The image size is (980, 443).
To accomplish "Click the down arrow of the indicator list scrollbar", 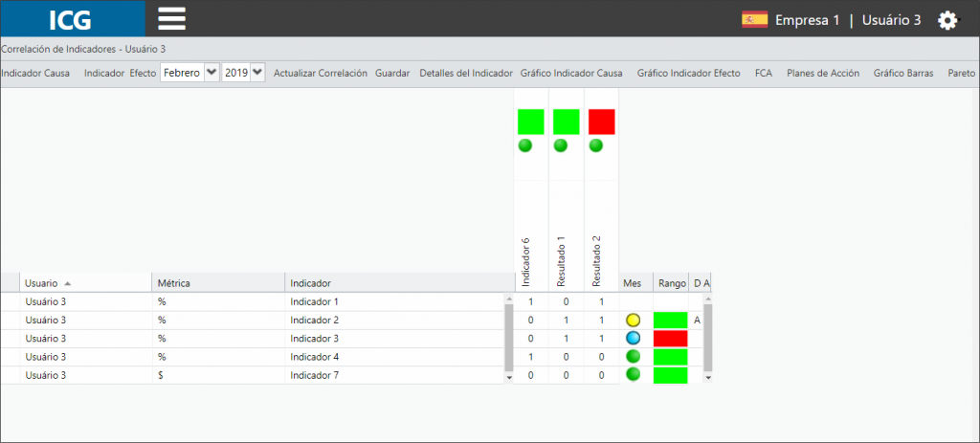I will click(x=509, y=377).
